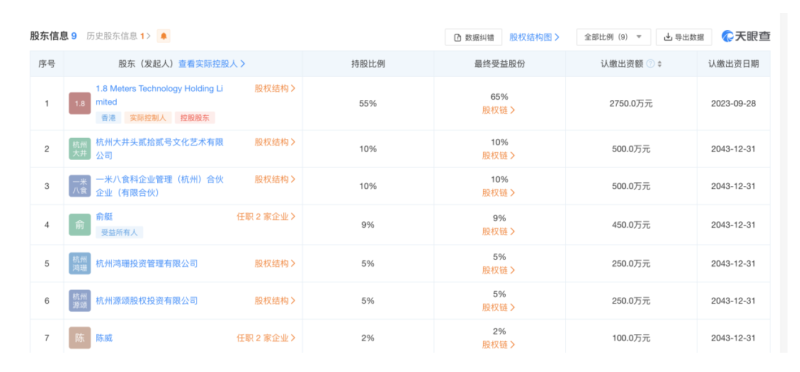This screenshot has width=800, height=372.
Task: Open 杭州源颂股权投资有限公司 link
Action: click(146, 301)
